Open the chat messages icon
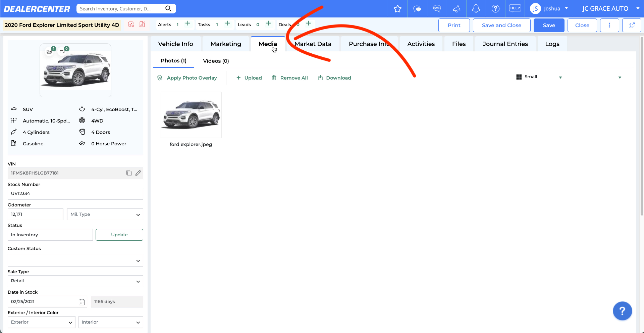The width and height of the screenshot is (644, 333). tap(417, 9)
